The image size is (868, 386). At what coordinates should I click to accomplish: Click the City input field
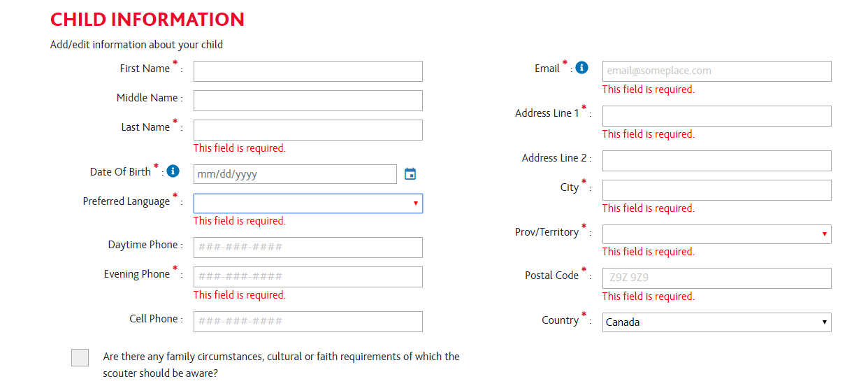[717, 190]
